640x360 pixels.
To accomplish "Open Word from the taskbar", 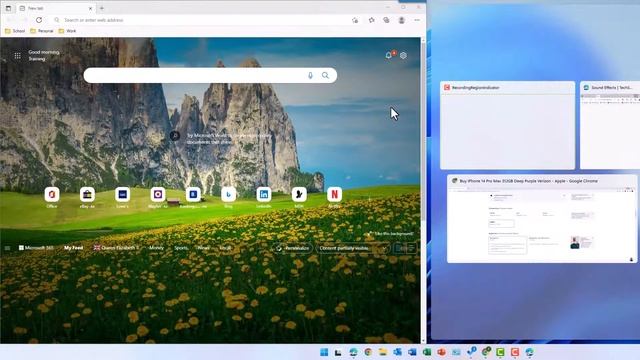I will pyautogui.click(x=412, y=352).
